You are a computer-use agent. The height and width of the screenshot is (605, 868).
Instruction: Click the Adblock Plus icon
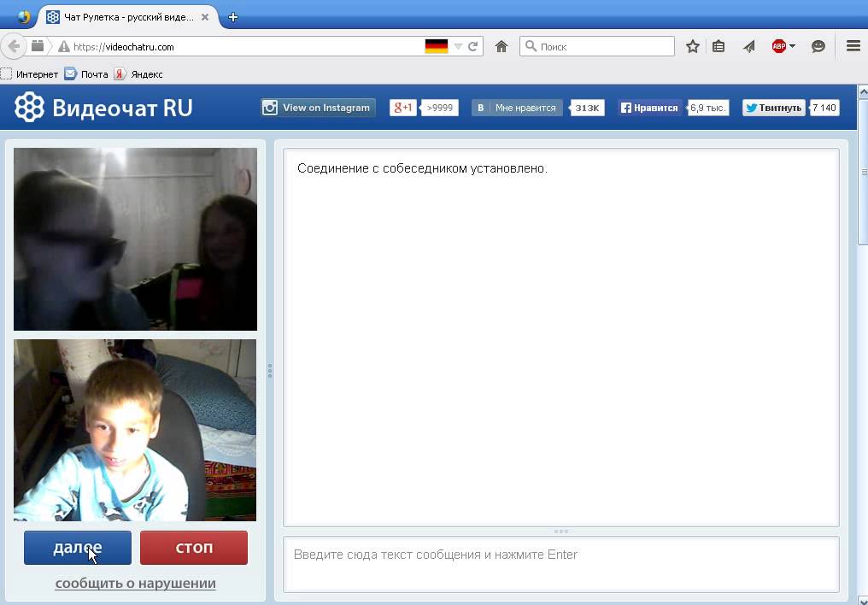pos(778,47)
